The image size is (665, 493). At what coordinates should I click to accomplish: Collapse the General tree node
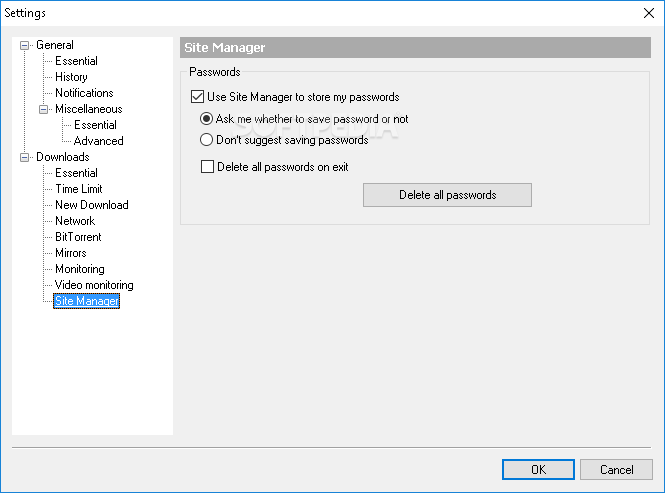(25, 45)
